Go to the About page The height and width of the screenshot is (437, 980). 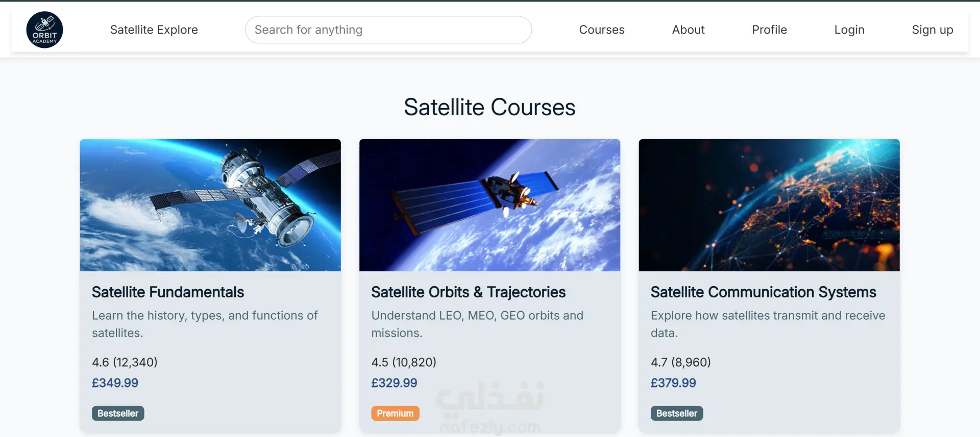click(x=688, y=30)
